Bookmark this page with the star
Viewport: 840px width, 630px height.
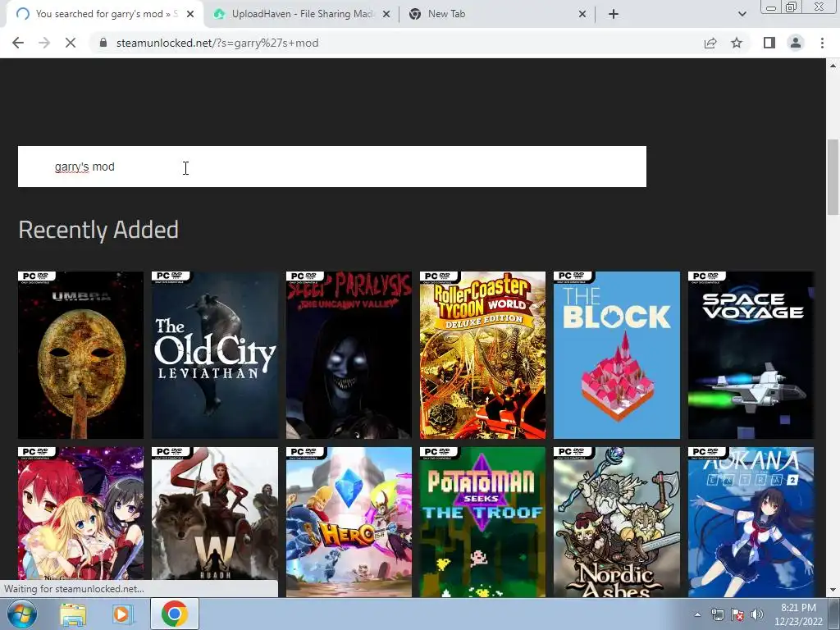pyautogui.click(x=737, y=43)
